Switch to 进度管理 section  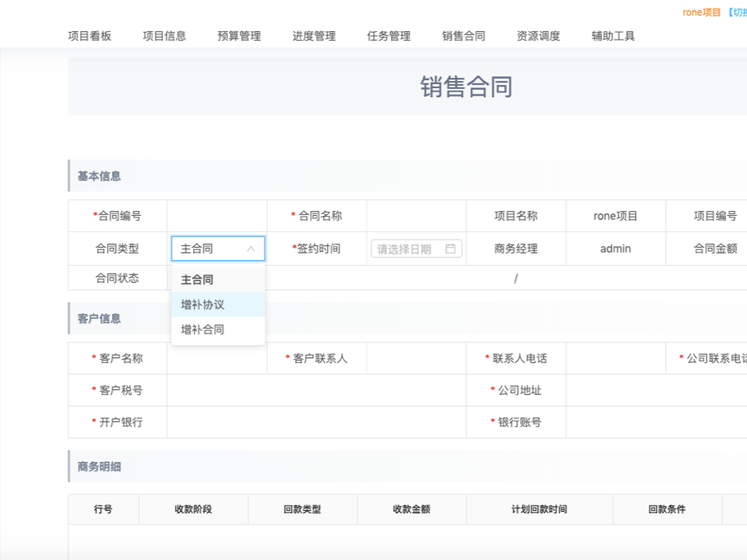tap(314, 36)
